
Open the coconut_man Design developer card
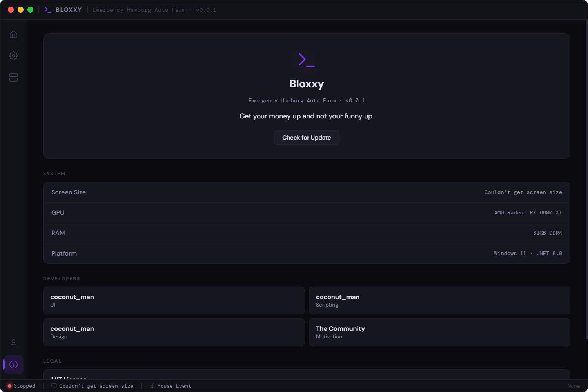[174, 332]
